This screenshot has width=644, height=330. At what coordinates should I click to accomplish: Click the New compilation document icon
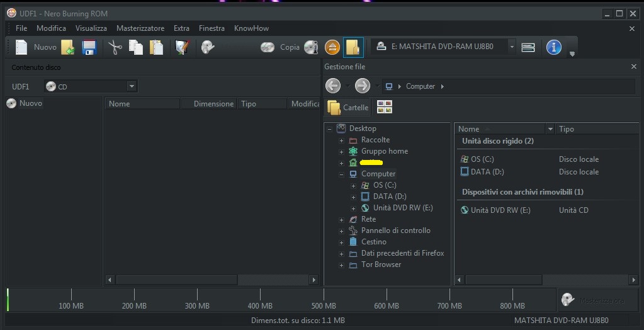[x=21, y=47]
